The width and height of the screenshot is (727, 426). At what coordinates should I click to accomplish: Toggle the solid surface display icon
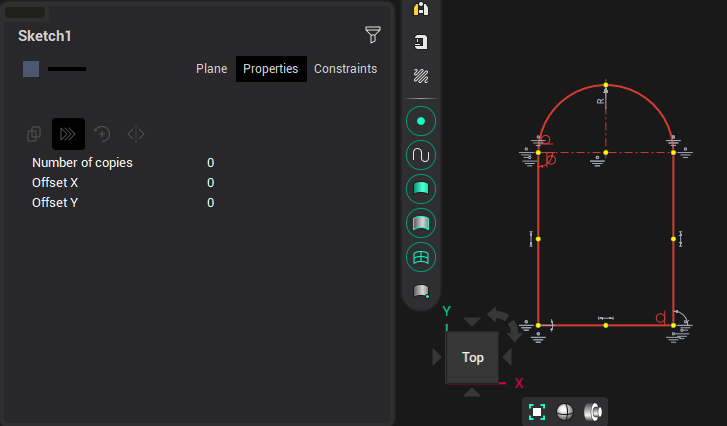(x=421, y=189)
